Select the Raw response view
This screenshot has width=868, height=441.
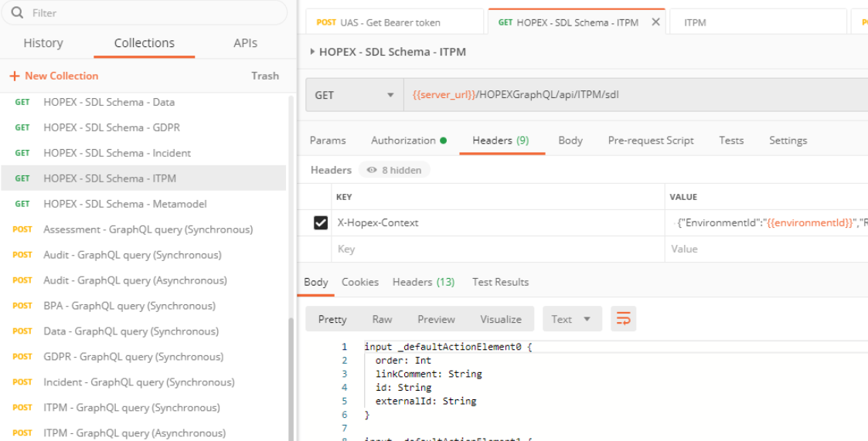click(382, 319)
